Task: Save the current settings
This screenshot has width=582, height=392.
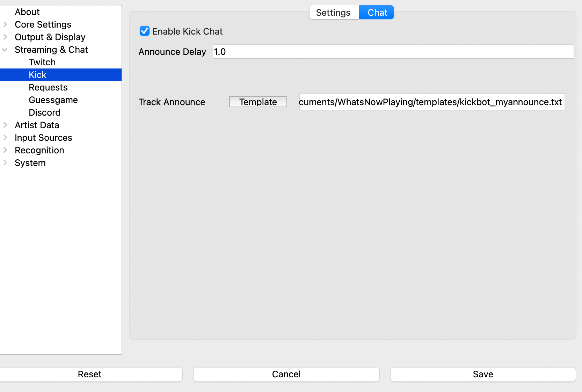Action: [x=483, y=374]
